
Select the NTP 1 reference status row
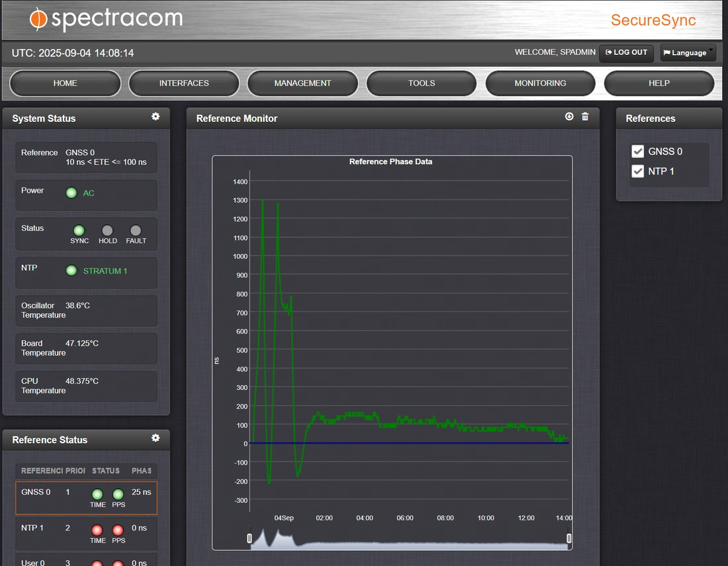click(86, 533)
